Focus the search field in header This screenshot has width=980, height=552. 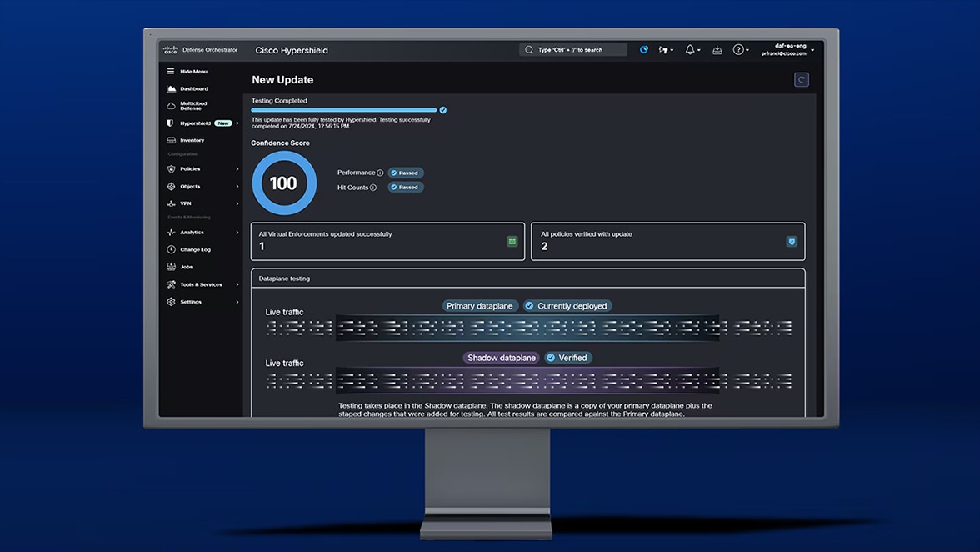click(573, 49)
